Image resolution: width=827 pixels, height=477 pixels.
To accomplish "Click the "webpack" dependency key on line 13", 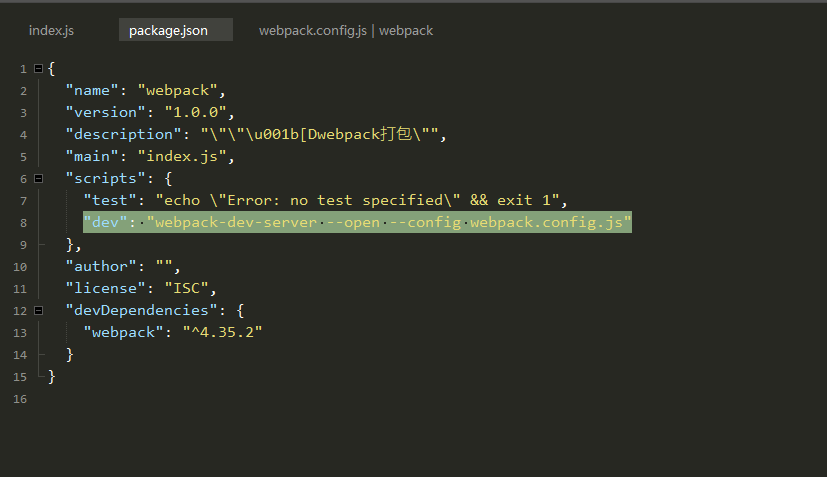I will [x=123, y=332].
